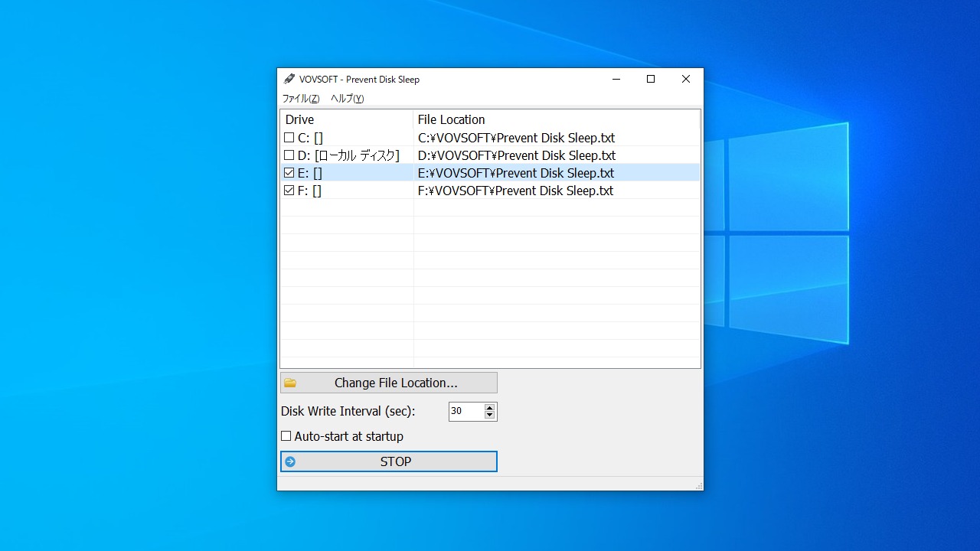Toggle Auto-start at startup checkbox
Screen dimensions: 980x551
[286, 436]
